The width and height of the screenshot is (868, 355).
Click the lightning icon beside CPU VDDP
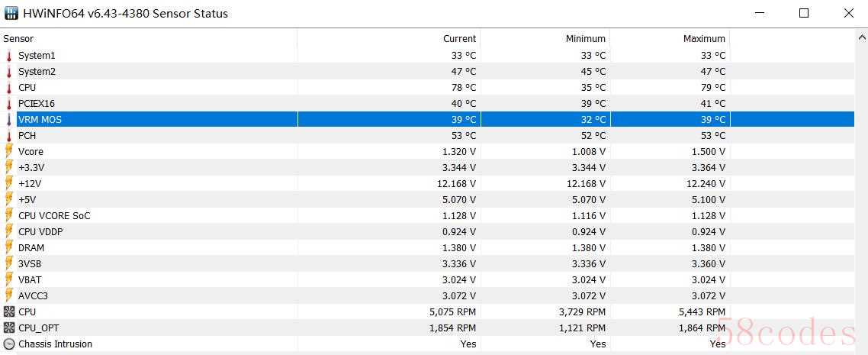click(9, 231)
